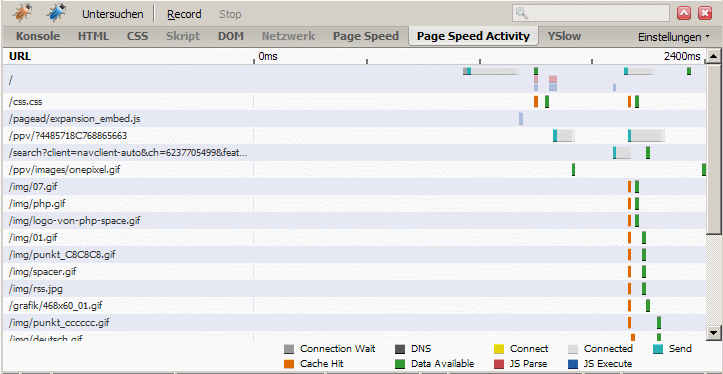Click the Connected legend swatch
This screenshot has width=723, height=374.
coord(573,349)
